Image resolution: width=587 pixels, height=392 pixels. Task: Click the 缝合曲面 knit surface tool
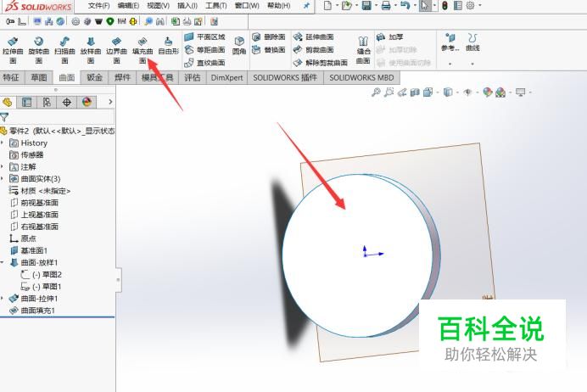tap(363, 50)
